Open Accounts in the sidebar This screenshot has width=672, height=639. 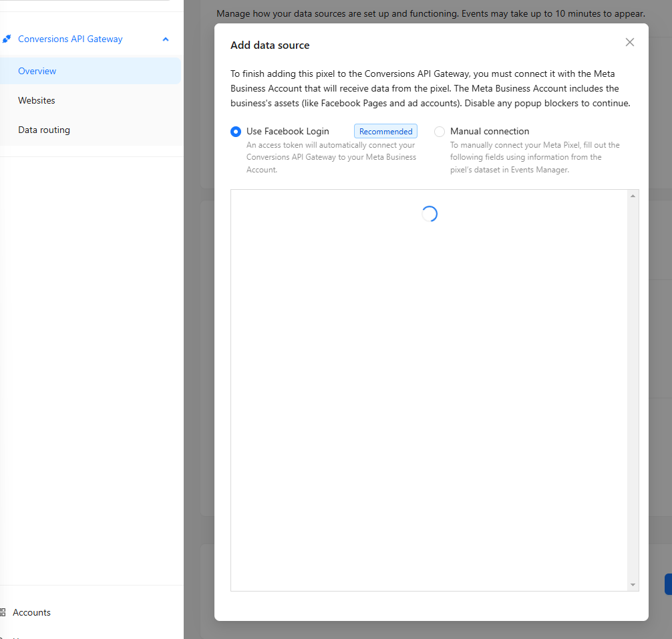[x=31, y=612]
